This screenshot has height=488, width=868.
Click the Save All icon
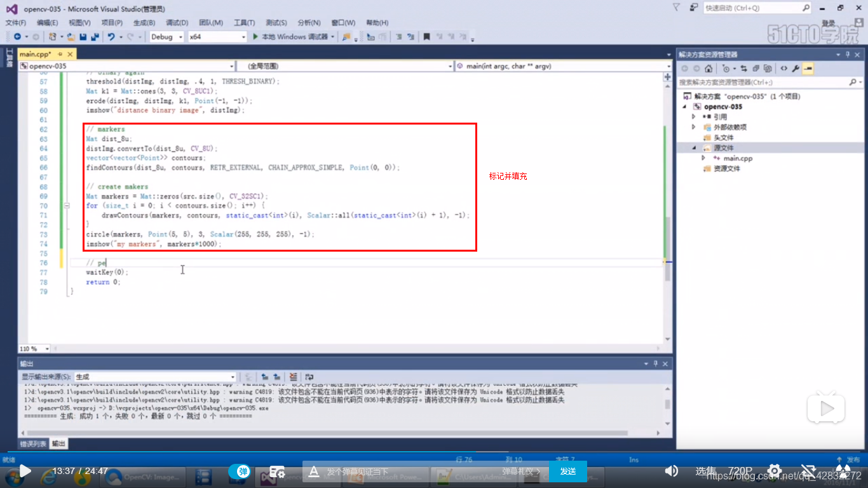pyautogui.click(x=95, y=37)
